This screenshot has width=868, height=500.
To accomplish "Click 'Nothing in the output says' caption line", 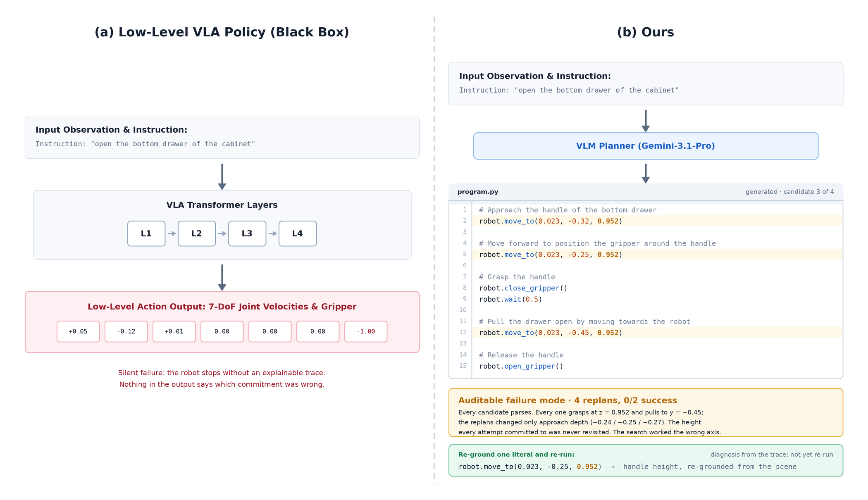I will pyautogui.click(x=222, y=384).
